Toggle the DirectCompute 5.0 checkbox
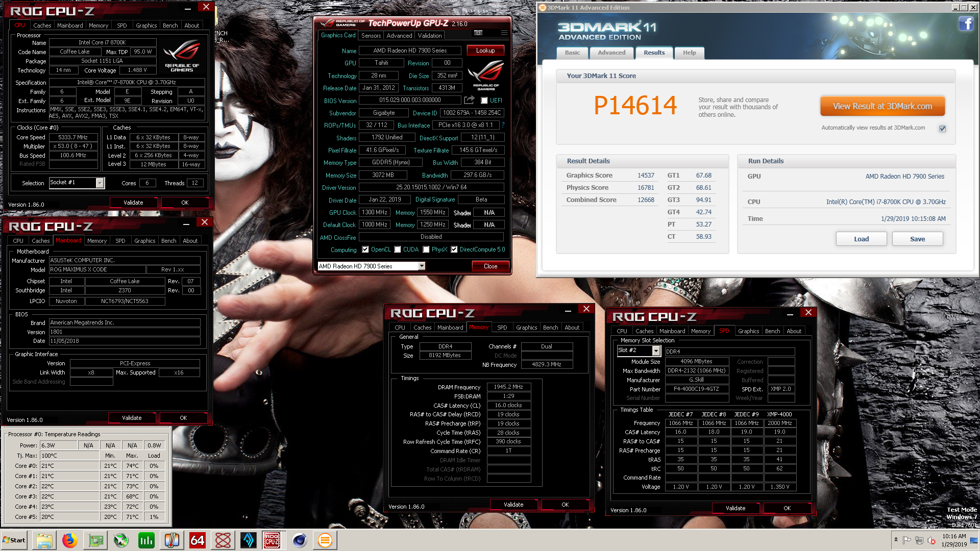This screenshot has width=980, height=551. [x=454, y=249]
